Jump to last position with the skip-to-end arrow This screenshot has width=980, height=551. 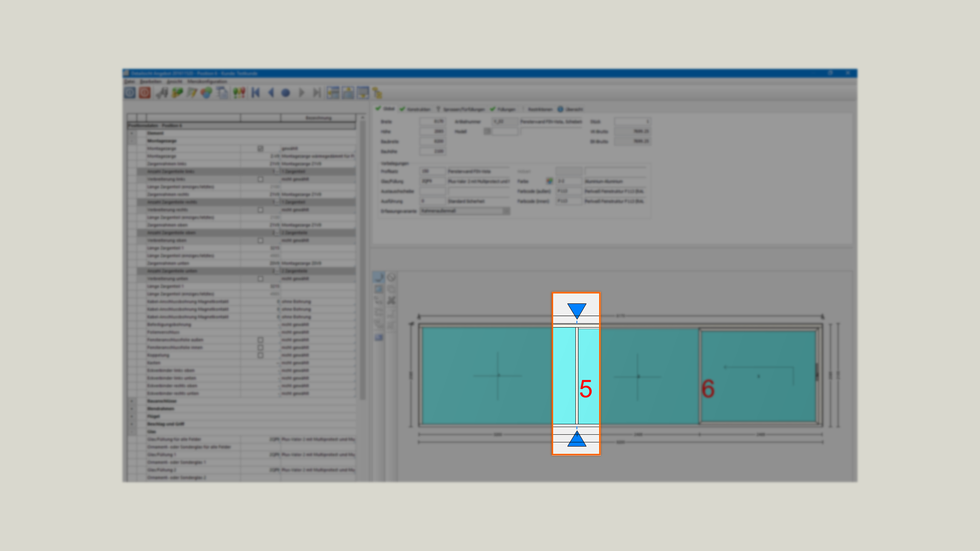tap(317, 92)
